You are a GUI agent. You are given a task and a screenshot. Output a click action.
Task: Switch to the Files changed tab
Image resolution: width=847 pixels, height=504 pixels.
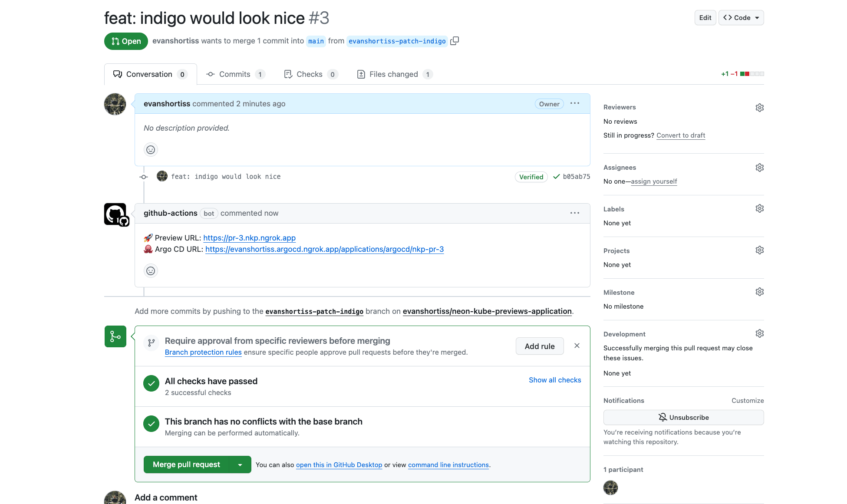(x=394, y=74)
